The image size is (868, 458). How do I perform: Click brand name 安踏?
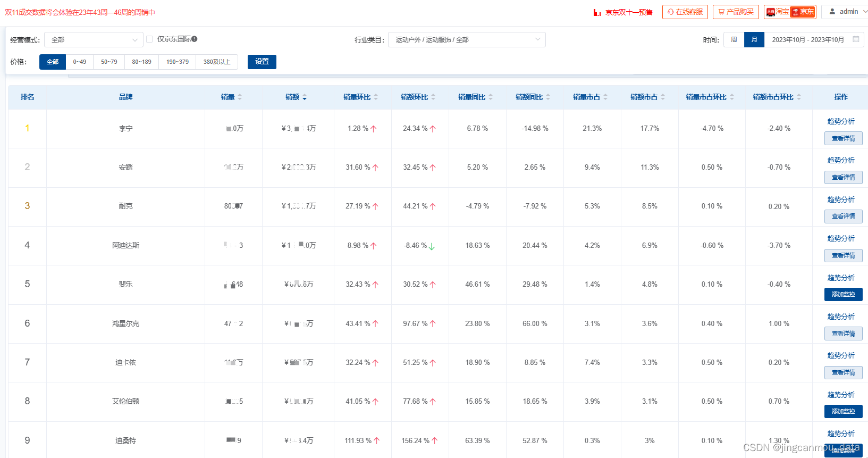tap(125, 167)
